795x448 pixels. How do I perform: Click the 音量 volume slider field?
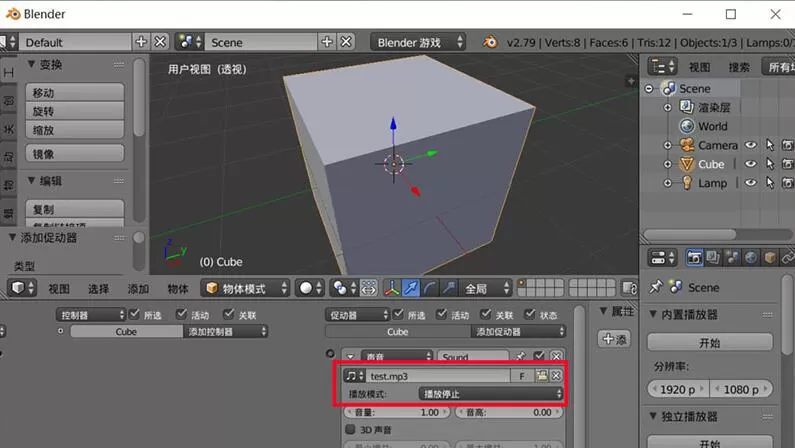397,413
